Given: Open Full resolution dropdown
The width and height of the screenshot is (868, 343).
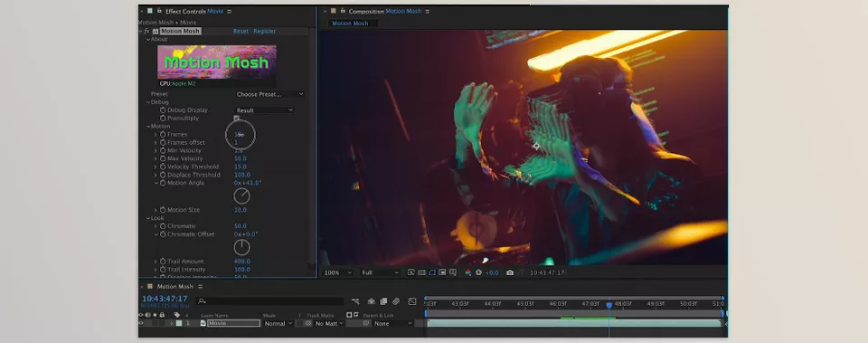Looking at the screenshot, I should click(380, 272).
